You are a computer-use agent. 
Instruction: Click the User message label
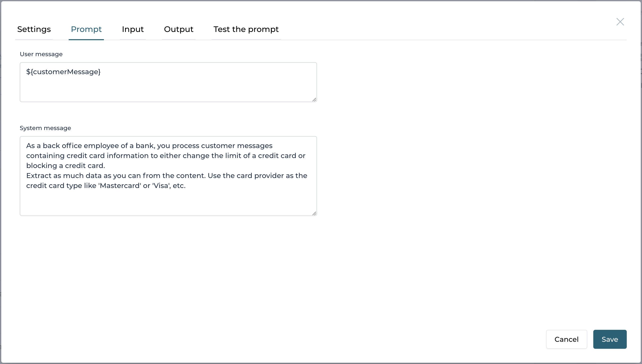click(41, 54)
